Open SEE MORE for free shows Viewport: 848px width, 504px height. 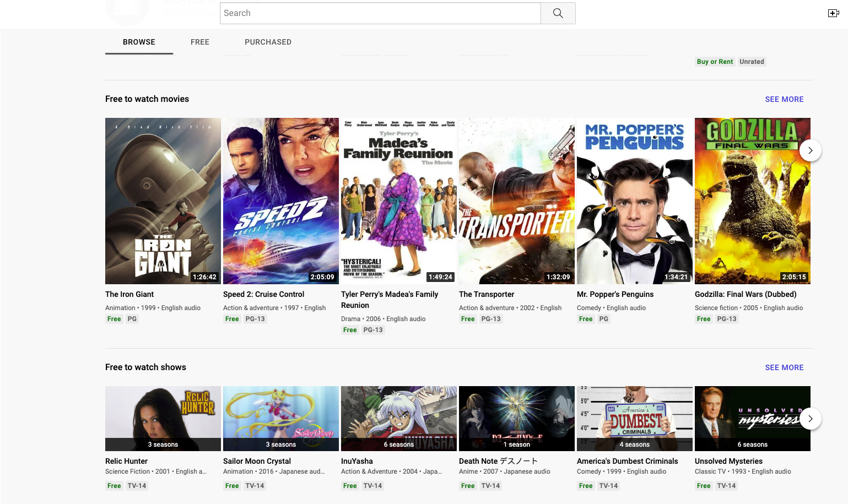[x=784, y=367]
